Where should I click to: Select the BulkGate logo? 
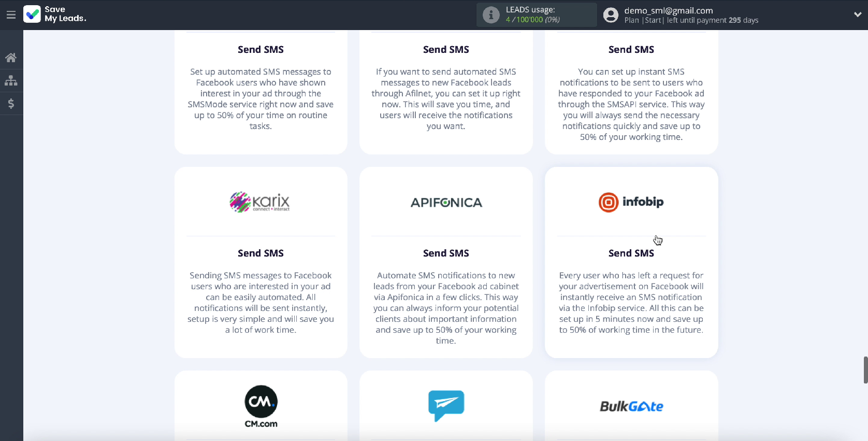tap(631, 406)
